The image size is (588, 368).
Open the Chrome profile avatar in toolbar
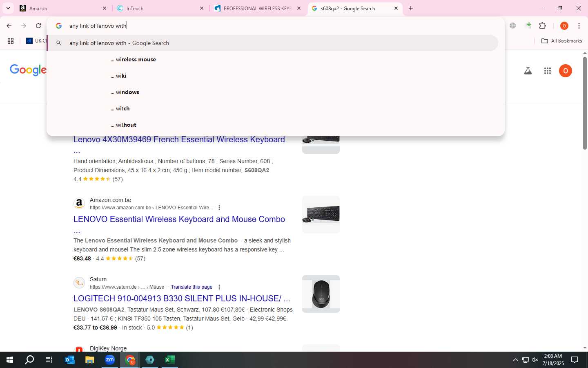[x=564, y=26]
